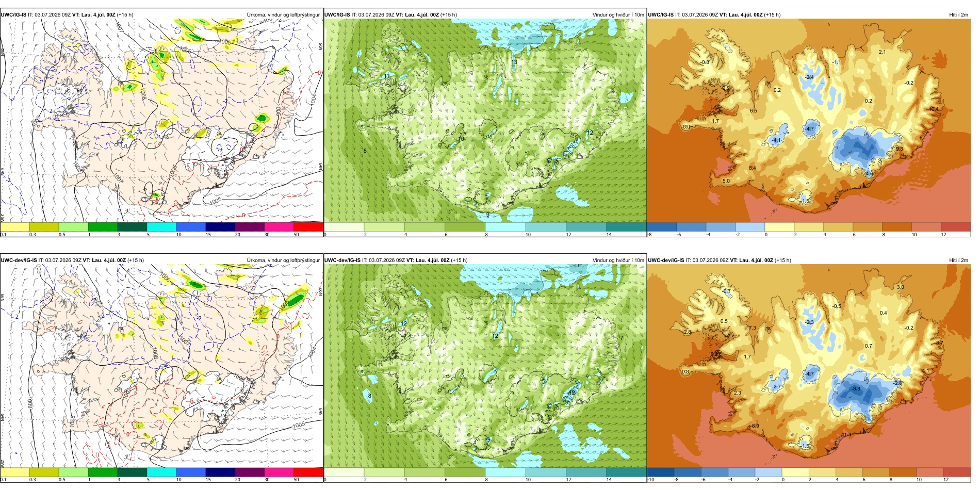980x490 pixels.
Task: Click the 10 wind speed value on top map
Action: [x=462, y=139]
